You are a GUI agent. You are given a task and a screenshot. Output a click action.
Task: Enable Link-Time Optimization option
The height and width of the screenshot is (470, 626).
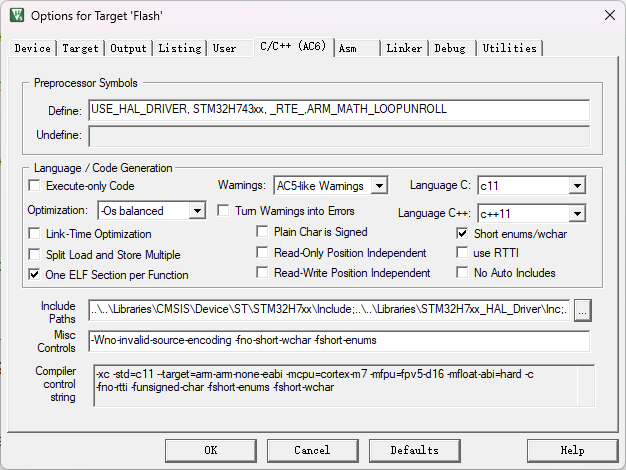[35, 233]
